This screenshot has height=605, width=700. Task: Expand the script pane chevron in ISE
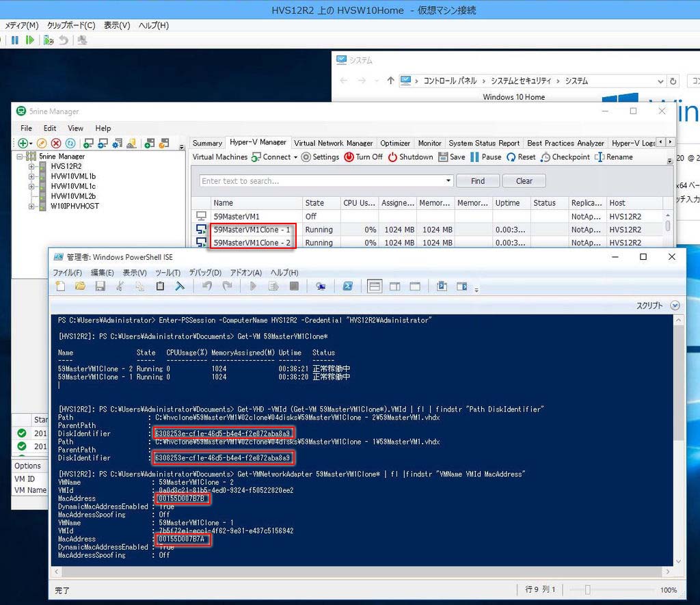675,306
